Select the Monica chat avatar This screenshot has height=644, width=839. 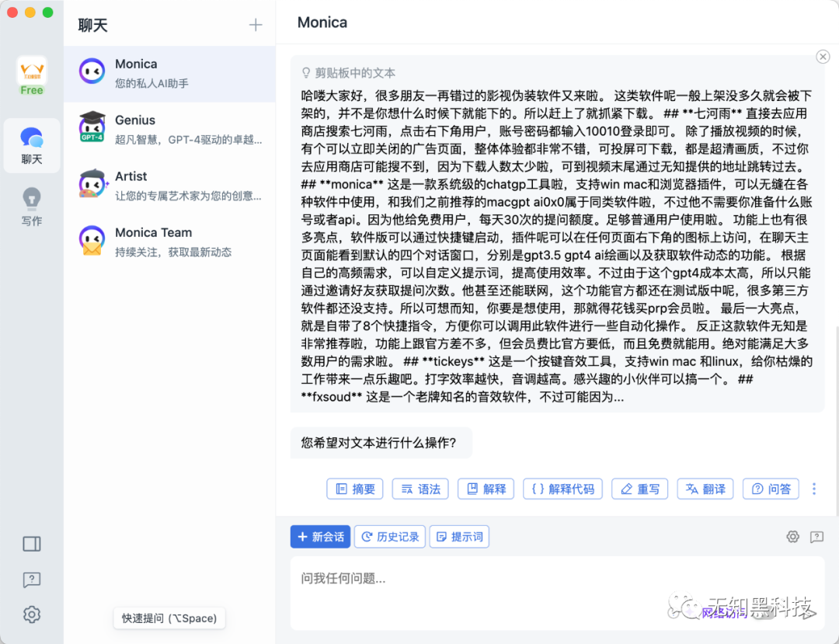coord(92,71)
